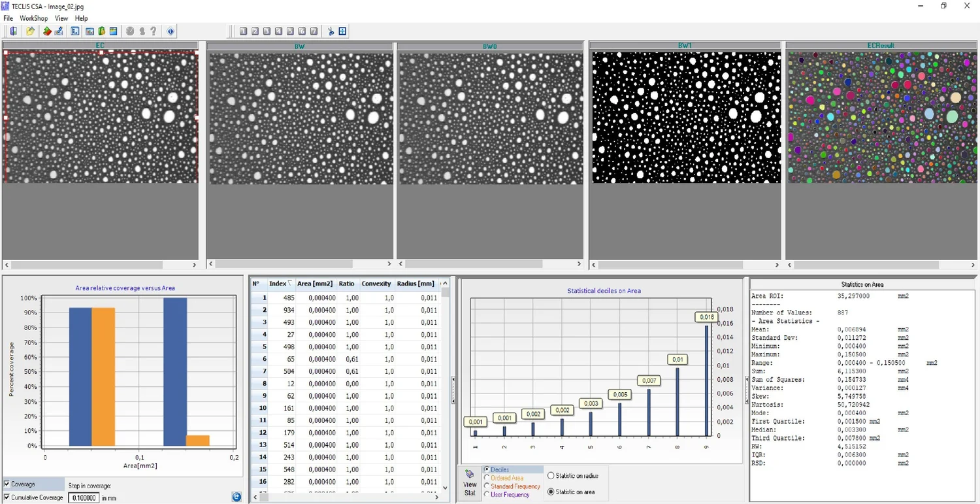
Task: Select the pencil edit toolbar icon
Action: click(x=58, y=31)
